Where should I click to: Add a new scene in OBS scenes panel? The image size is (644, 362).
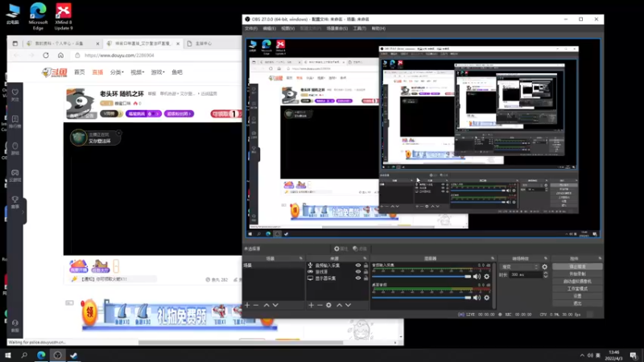point(247,305)
